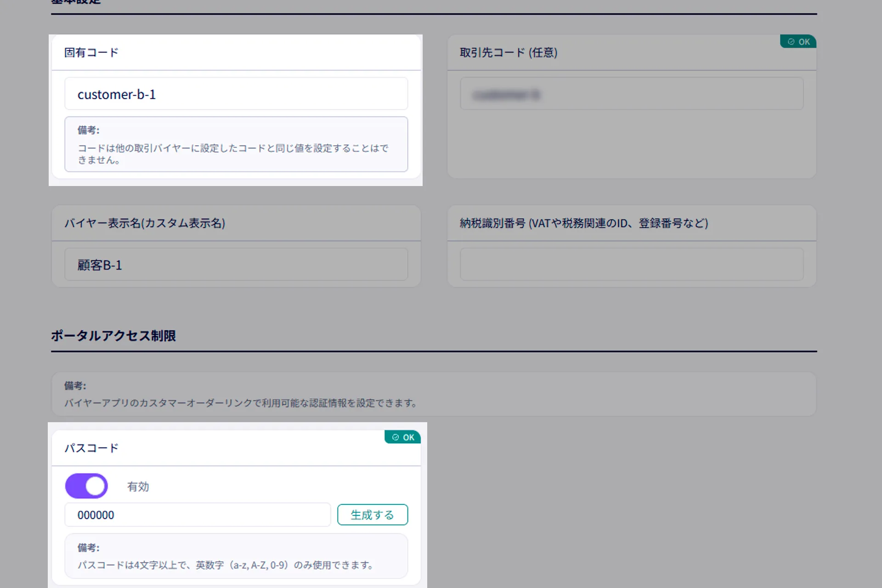Screen dimensions: 882x588
Task: Click the OK badge on パスコード card
Action: click(x=402, y=437)
